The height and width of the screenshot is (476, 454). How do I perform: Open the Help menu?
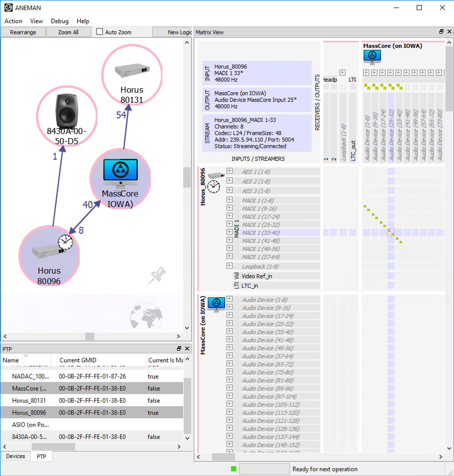click(x=83, y=21)
